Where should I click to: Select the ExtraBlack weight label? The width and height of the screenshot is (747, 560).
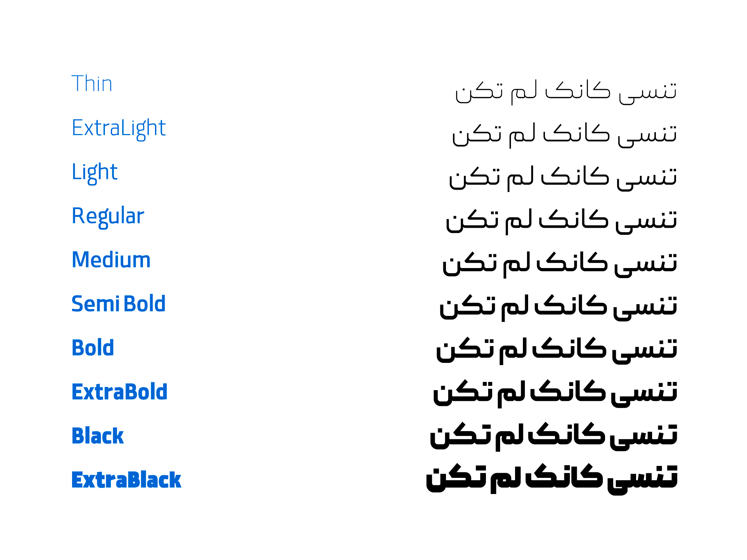(126, 479)
